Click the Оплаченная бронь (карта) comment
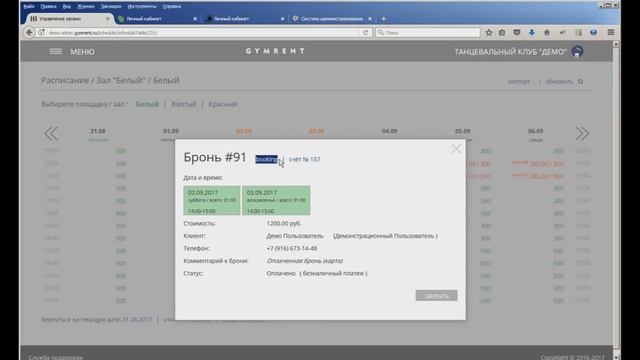640x360 pixels. (x=304, y=260)
